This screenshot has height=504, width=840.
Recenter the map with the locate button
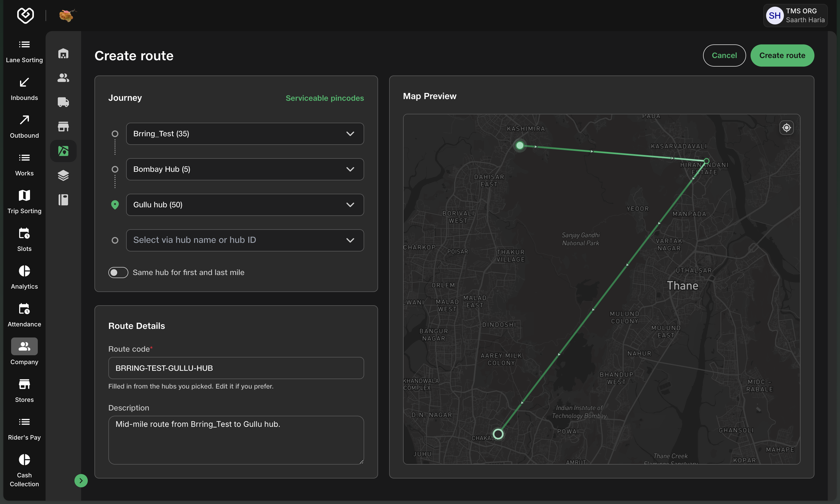pos(786,128)
